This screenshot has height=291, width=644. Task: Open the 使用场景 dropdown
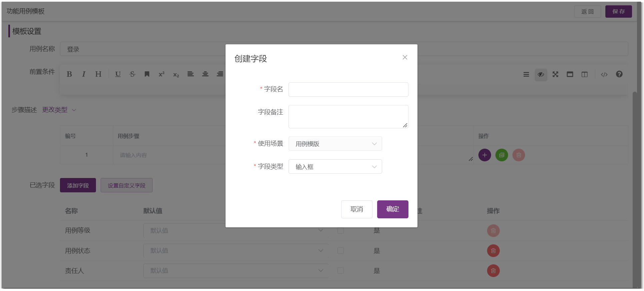click(x=335, y=144)
